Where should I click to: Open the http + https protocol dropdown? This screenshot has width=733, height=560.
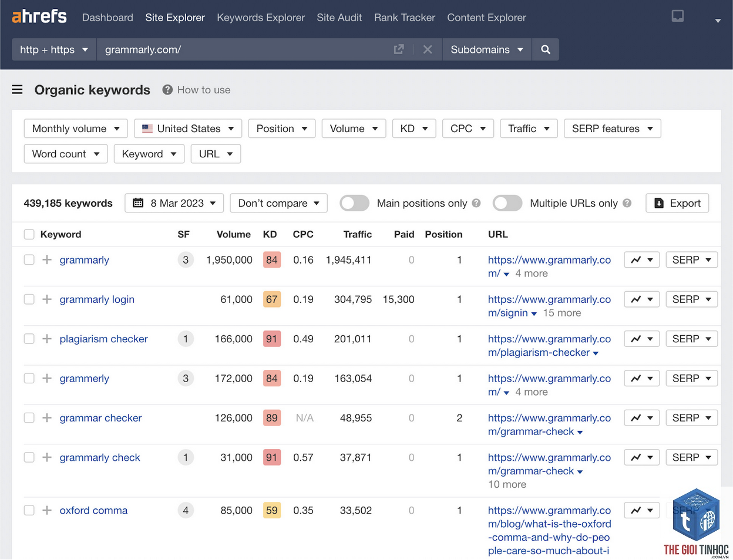click(x=54, y=49)
